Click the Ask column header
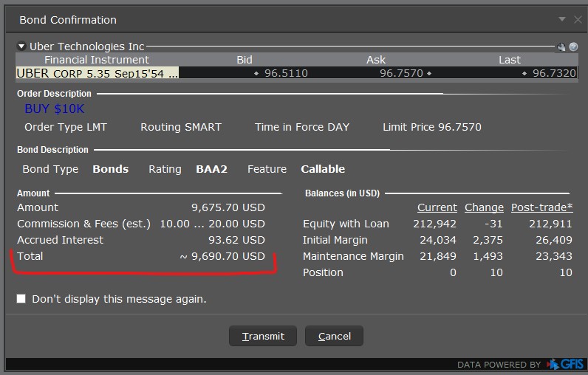This screenshot has height=375, width=588. coord(376,60)
